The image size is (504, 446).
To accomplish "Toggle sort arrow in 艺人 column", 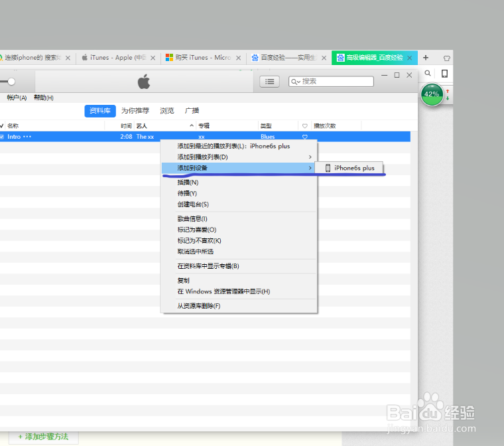I will coord(192,125).
